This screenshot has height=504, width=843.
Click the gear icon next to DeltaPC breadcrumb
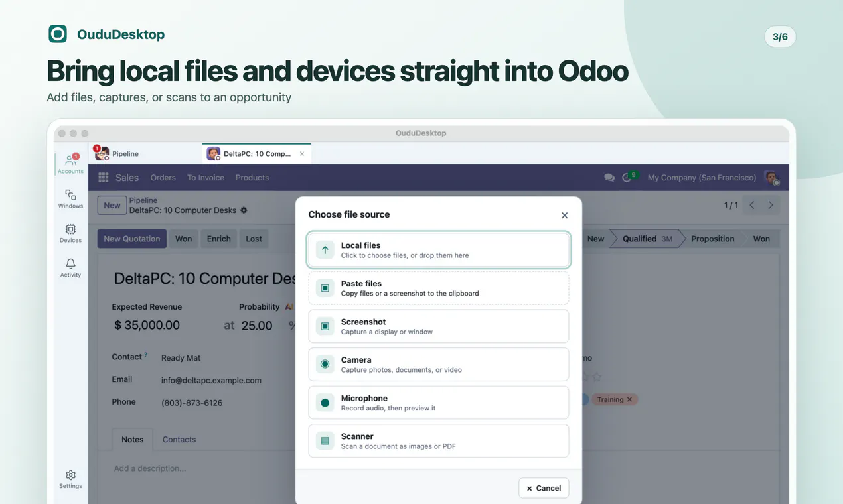pos(244,210)
